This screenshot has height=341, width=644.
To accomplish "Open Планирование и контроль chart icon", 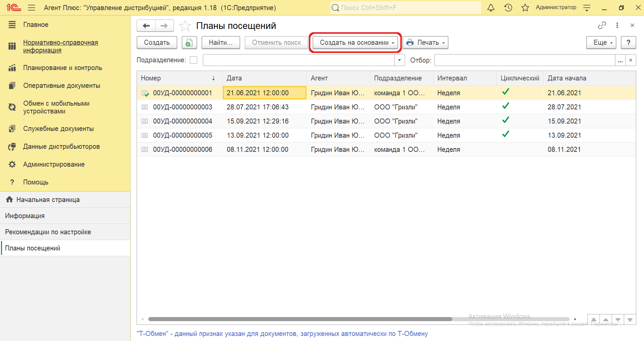I will coord(12,68).
